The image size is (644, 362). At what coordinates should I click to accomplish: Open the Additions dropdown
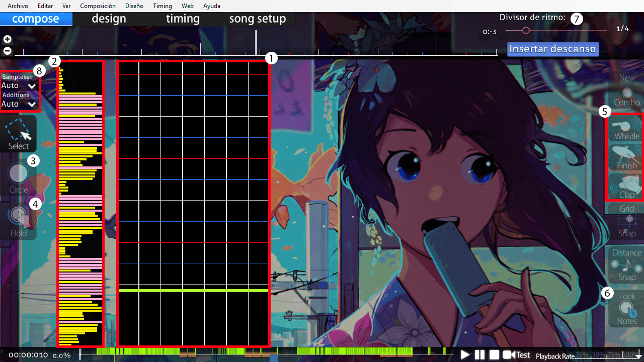point(19,104)
